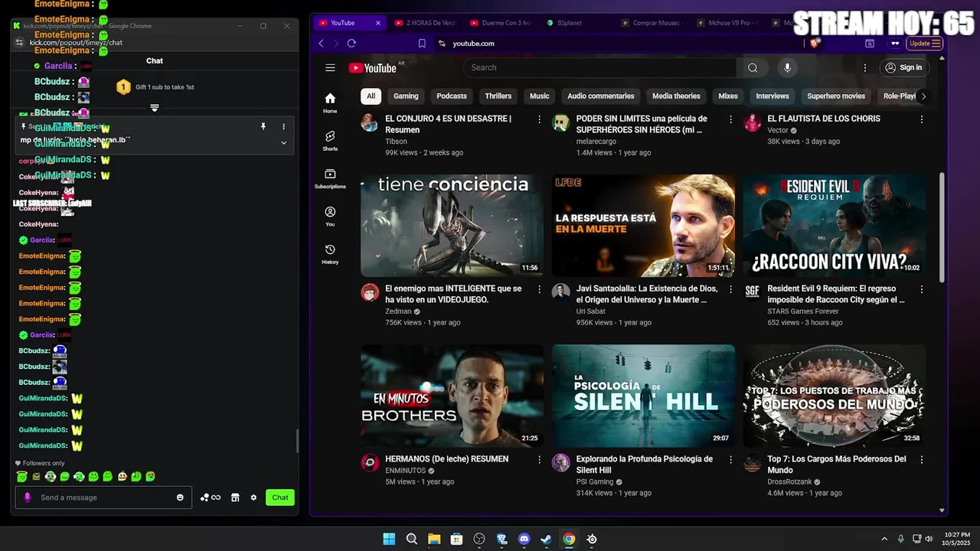The height and width of the screenshot is (551, 980).
Task: Open the Top 7 Los Cargos Más Poderosos title
Action: point(836,465)
